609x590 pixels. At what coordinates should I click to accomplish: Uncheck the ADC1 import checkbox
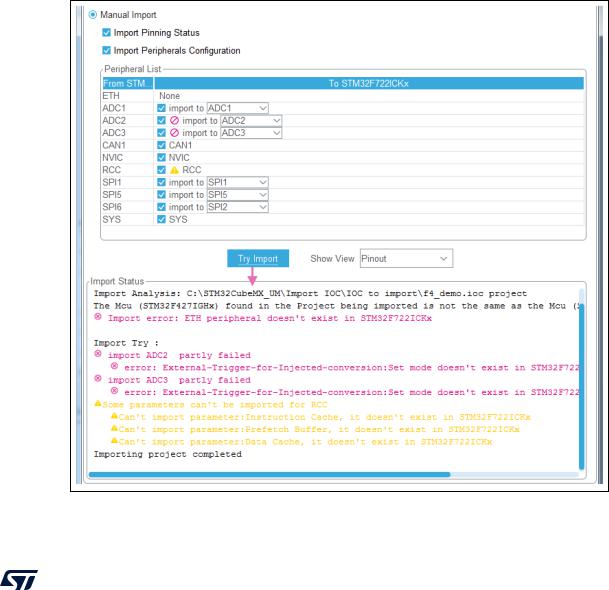click(162, 108)
